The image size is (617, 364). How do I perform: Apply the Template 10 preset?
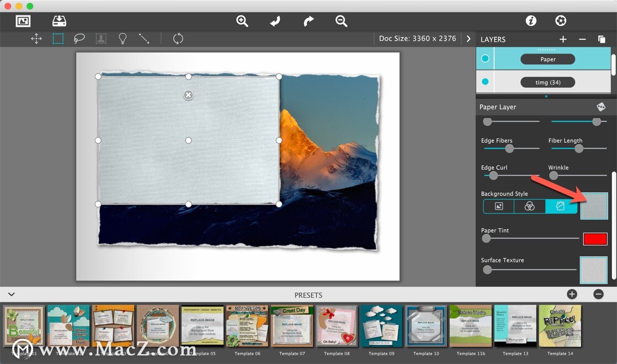(426, 326)
